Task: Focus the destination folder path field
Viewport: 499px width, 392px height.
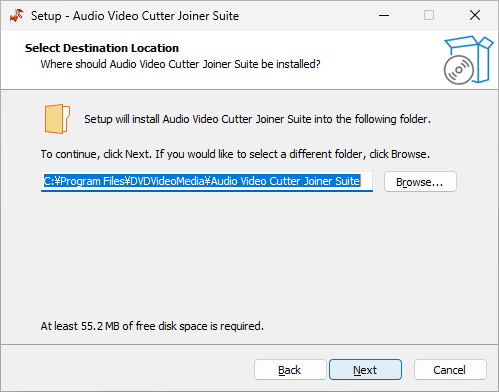Action: 207,182
